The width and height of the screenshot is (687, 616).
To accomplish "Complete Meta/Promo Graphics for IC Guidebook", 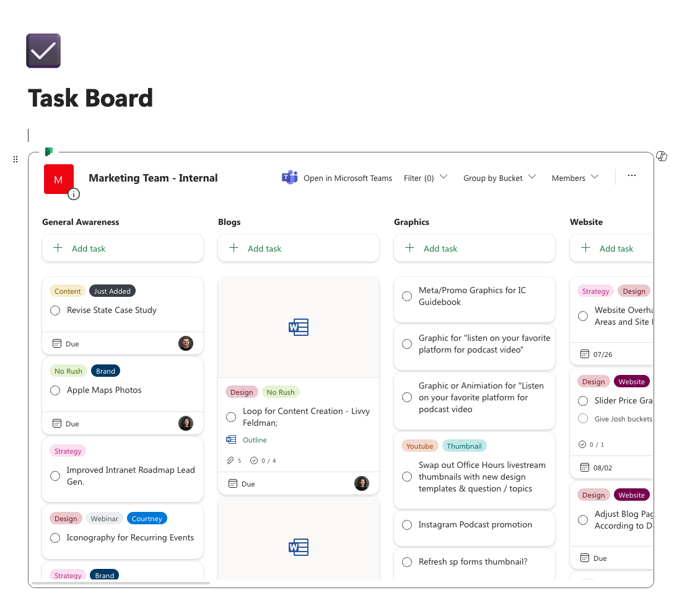I will (407, 296).
